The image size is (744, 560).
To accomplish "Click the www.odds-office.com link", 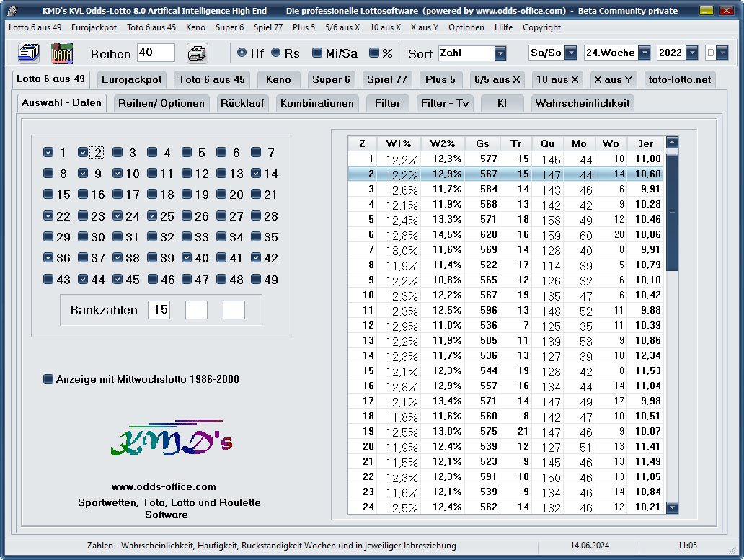I will pos(164,487).
